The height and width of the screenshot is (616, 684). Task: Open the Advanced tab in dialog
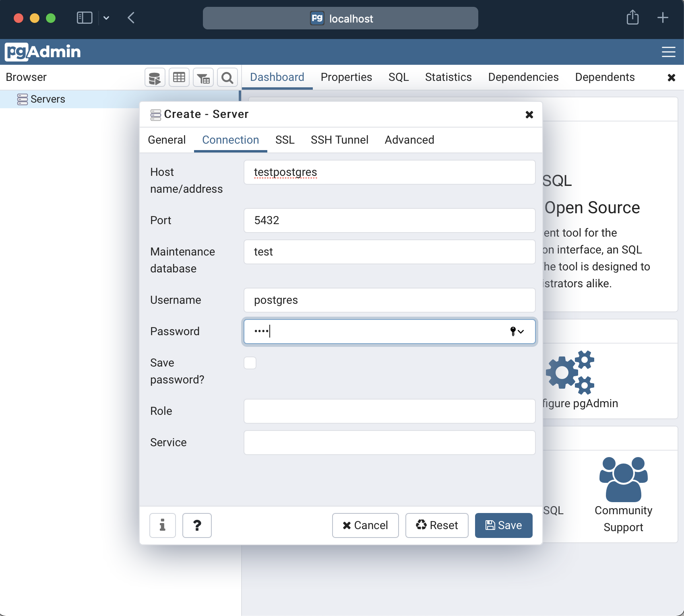click(409, 140)
